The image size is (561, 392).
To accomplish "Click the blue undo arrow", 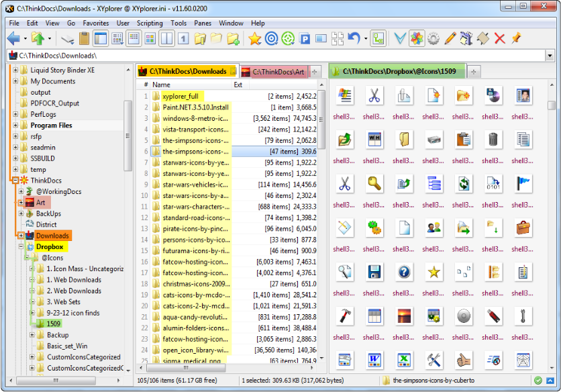I will (354, 38).
